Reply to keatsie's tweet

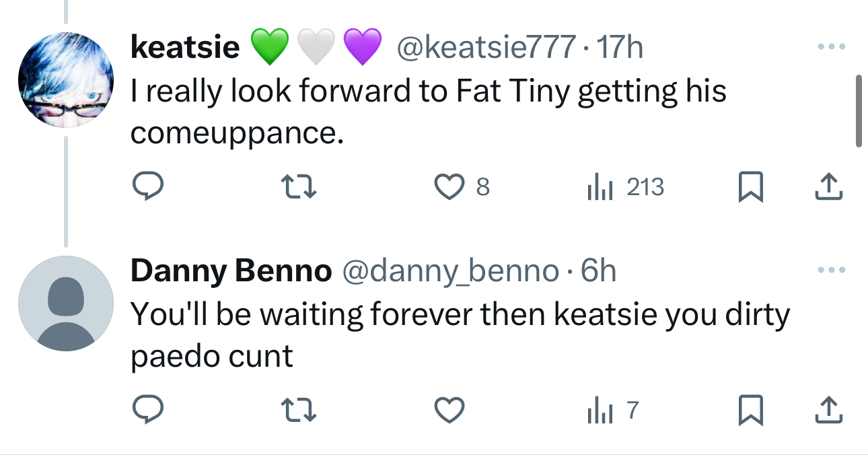145,187
